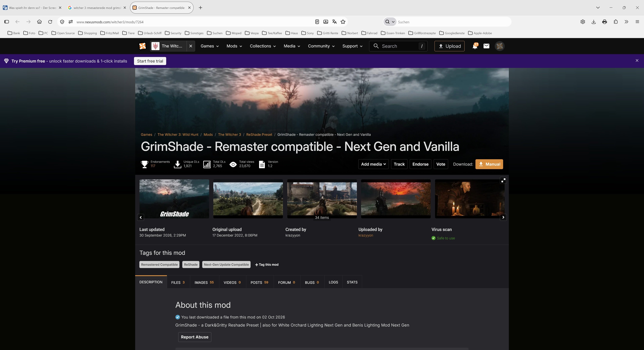Go to browser home page
The height and width of the screenshot is (350, 644).
coord(39,22)
